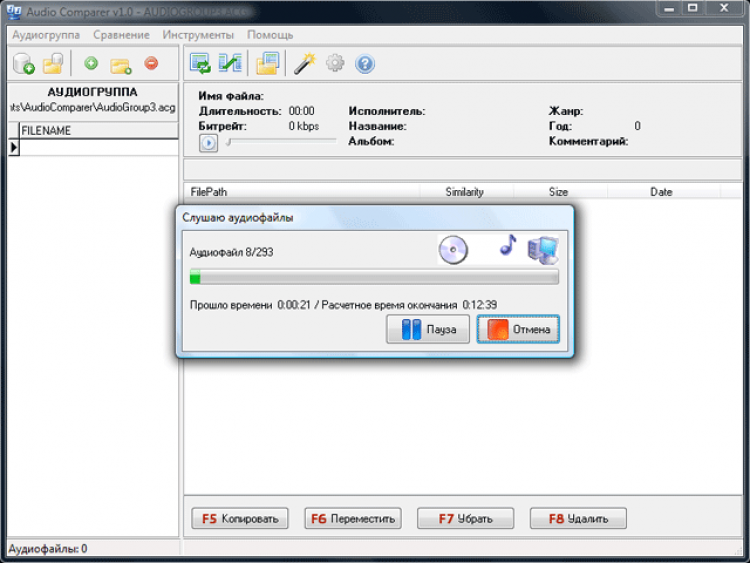Start the compare-within-group toolbar icon
Viewport: 750px width, 563px height.
coord(200,63)
